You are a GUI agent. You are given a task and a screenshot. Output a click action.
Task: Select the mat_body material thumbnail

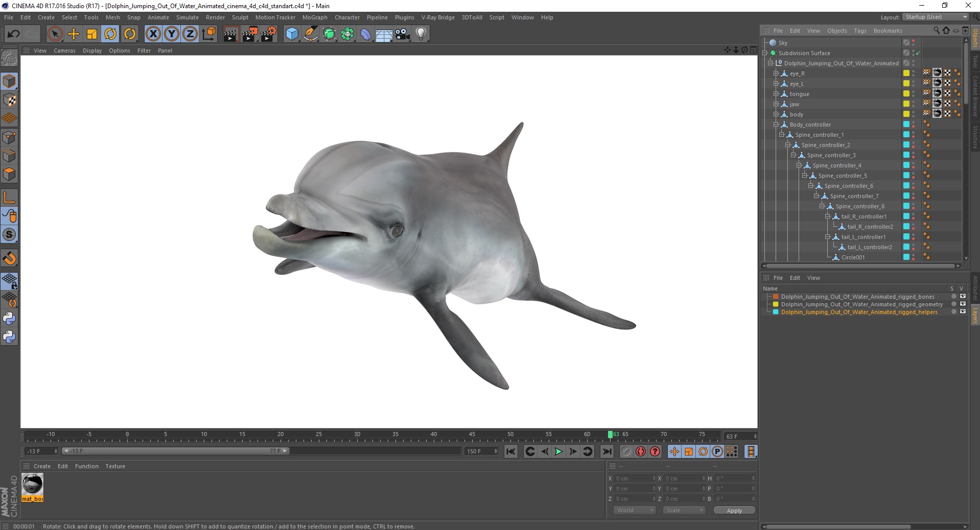tap(33, 484)
